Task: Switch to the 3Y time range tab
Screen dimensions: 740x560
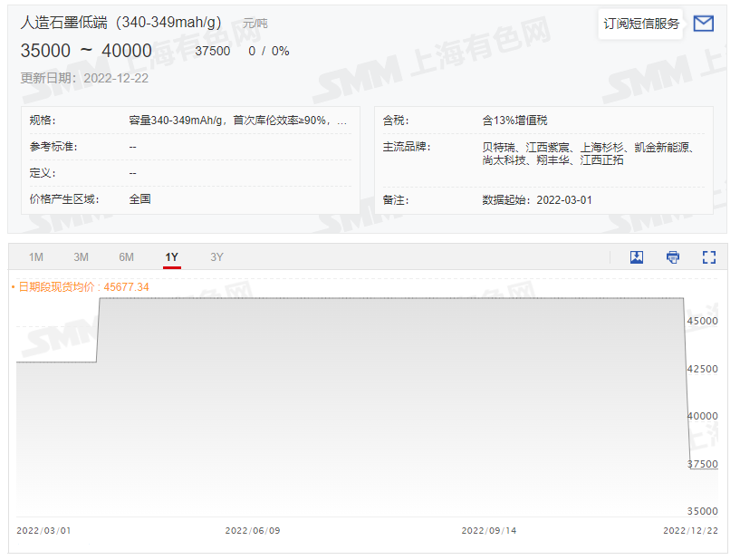Action: coord(216,256)
